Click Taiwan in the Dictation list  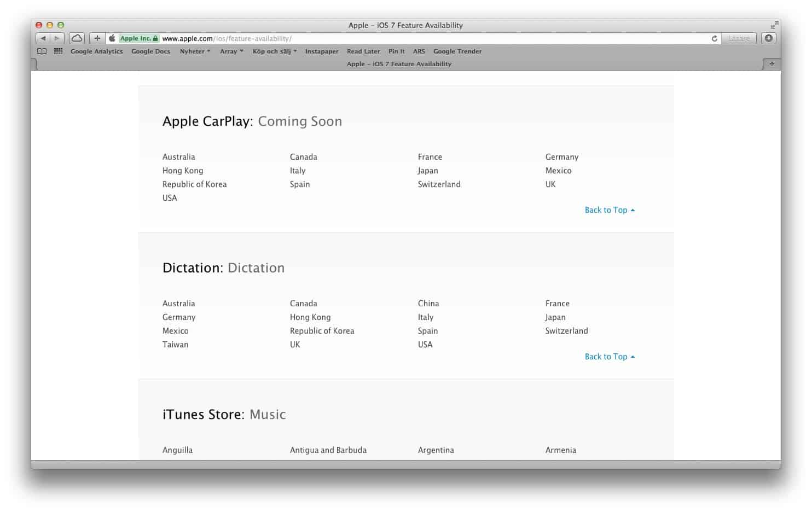(x=175, y=345)
